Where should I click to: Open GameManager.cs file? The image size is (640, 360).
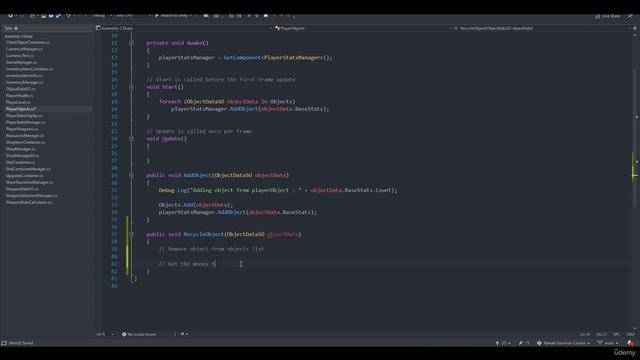[x=21, y=62]
